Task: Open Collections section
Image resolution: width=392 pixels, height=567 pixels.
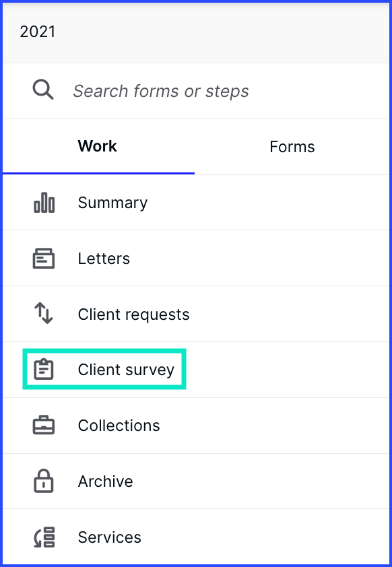Action: 196,426
